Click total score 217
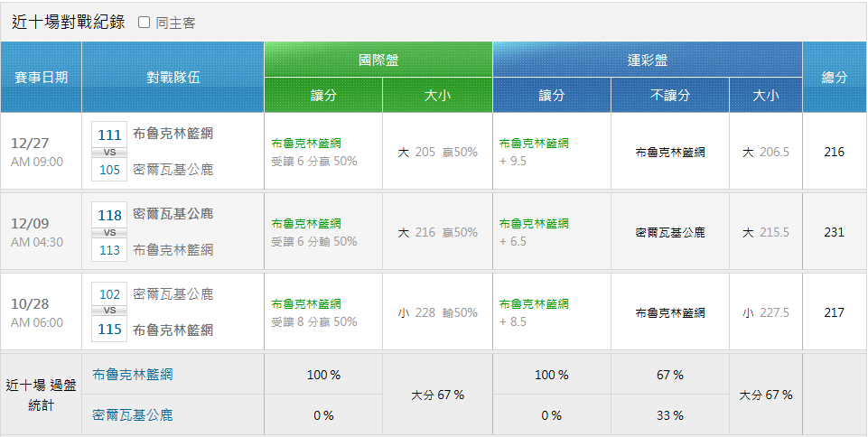Screen dimensions: 868x437 pyautogui.click(x=835, y=312)
